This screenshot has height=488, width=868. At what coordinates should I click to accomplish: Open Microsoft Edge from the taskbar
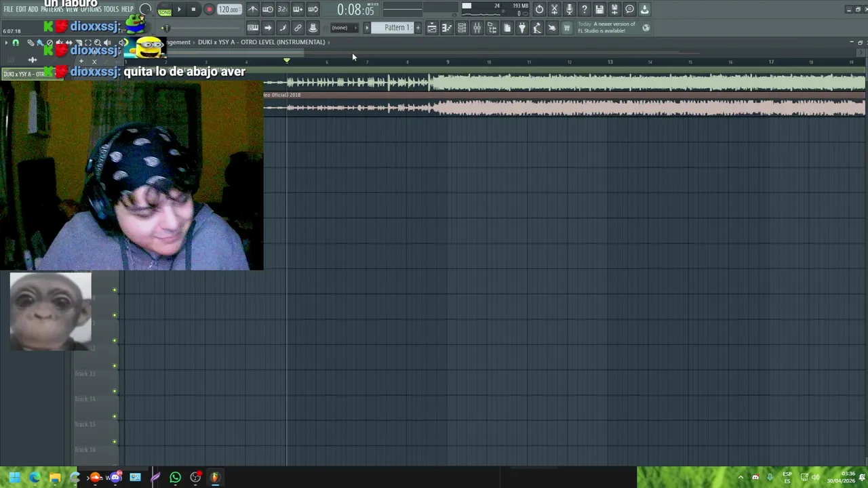(35, 477)
